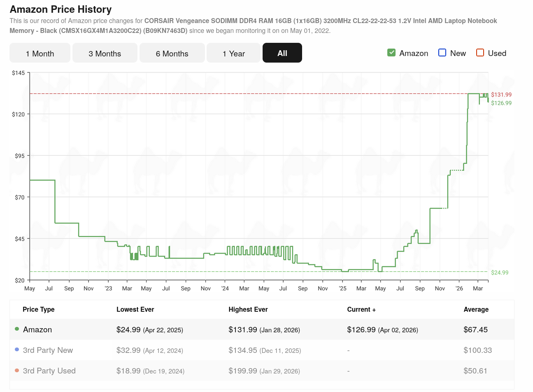Click 3rd Party Used lowest '$18.99 (Dec 19, 2024)'
533x392 pixels.
pyautogui.click(x=151, y=371)
